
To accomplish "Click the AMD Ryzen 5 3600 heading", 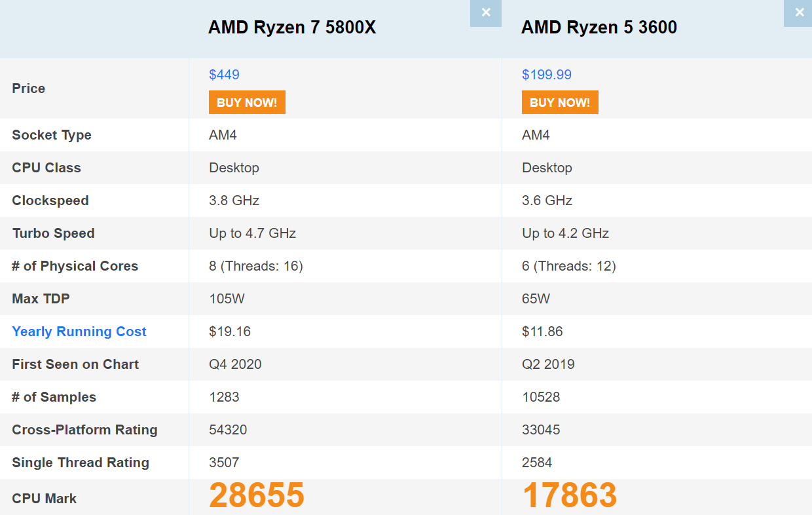I will [599, 28].
